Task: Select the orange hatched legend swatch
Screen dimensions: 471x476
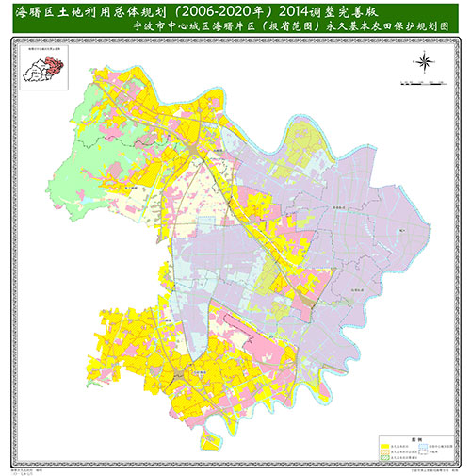Action: tap(384, 452)
